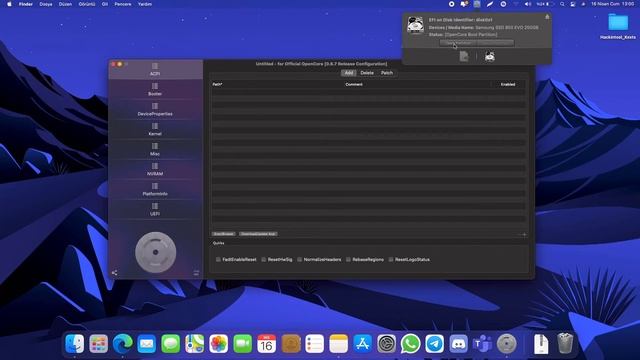The height and width of the screenshot is (360, 640).
Task: Switch to the Delete tab
Action: pos(367,73)
